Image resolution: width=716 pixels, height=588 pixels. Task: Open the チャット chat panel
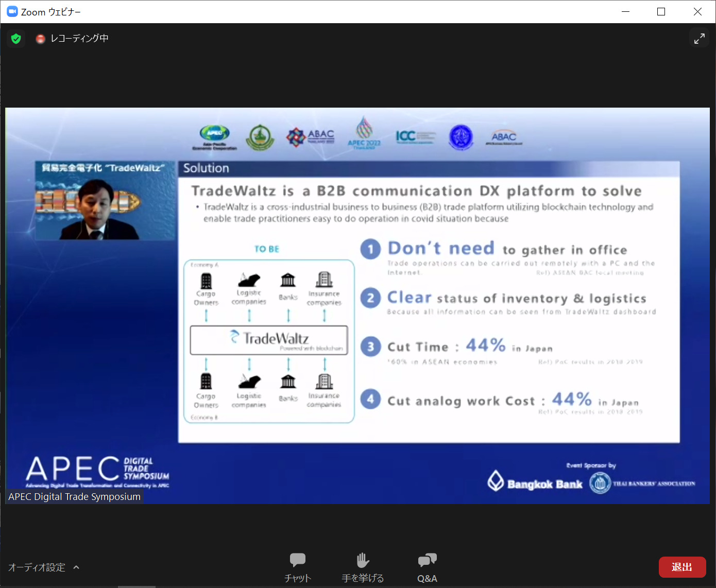pyautogui.click(x=298, y=567)
